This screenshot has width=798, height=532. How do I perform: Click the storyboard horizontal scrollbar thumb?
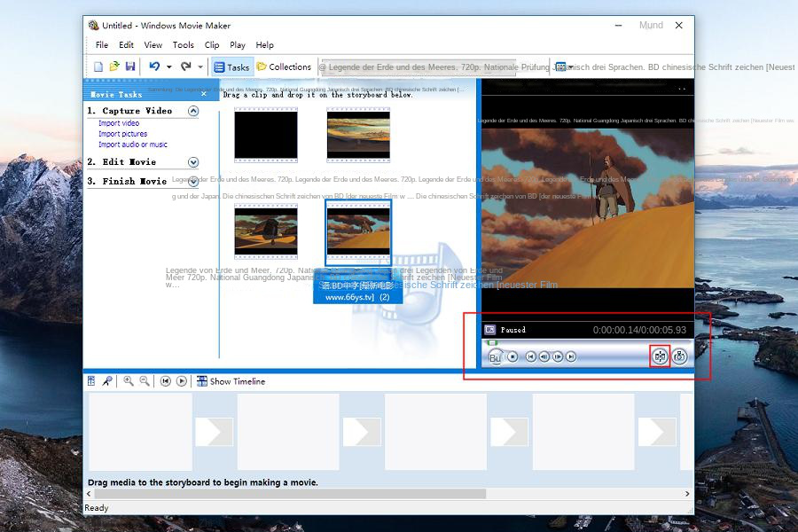(x=290, y=494)
